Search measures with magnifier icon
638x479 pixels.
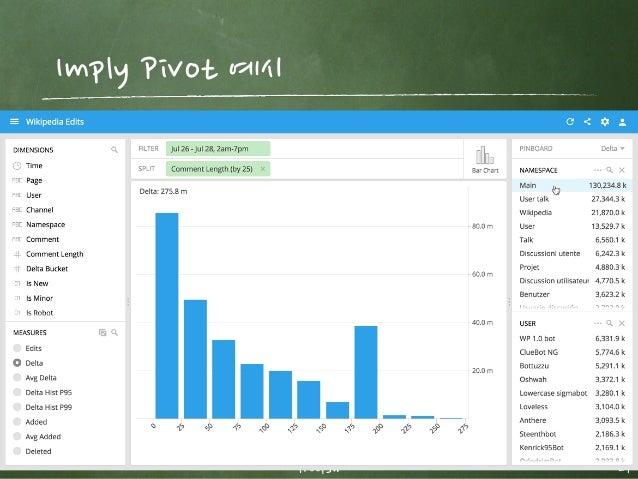(x=115, y=332)
